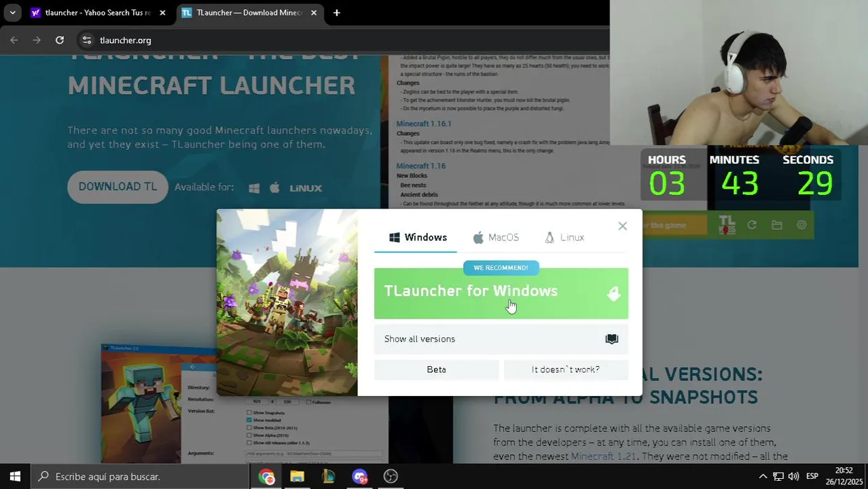Viewport: 868px width, 489px height.
Task: Reload the tlauncher.org page
Action: point(60,40)
